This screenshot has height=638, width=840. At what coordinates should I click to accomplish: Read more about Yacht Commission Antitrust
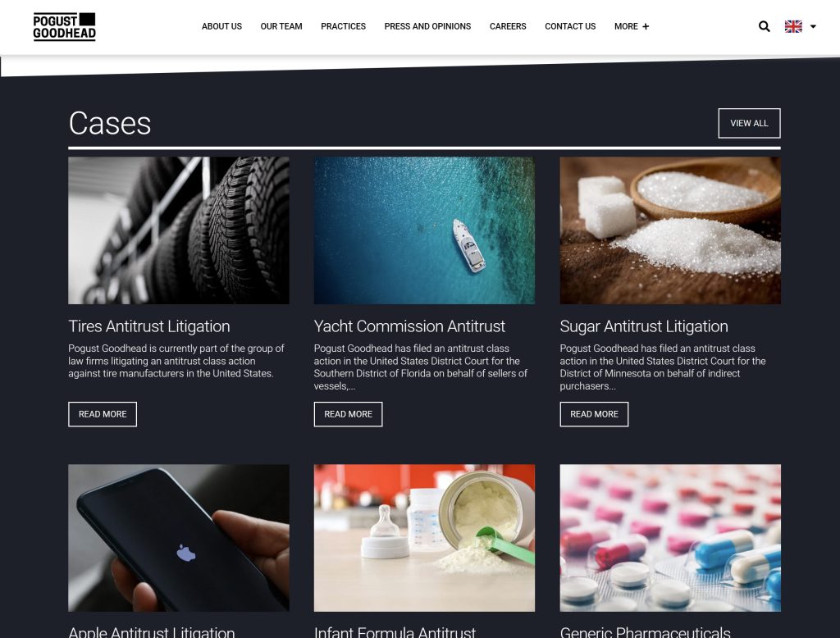click(x=348, y=414)
